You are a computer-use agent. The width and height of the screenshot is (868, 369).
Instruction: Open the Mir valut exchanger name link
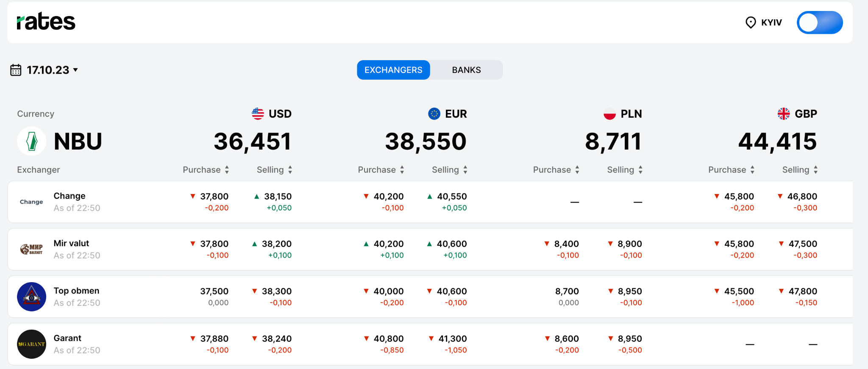(71, 244)
